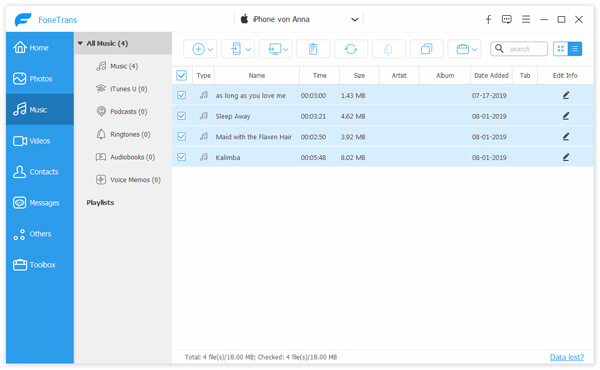Edit info pencil for Sleep Away
The width and height of the screenshot is (600, 370).
click(566, 116)
